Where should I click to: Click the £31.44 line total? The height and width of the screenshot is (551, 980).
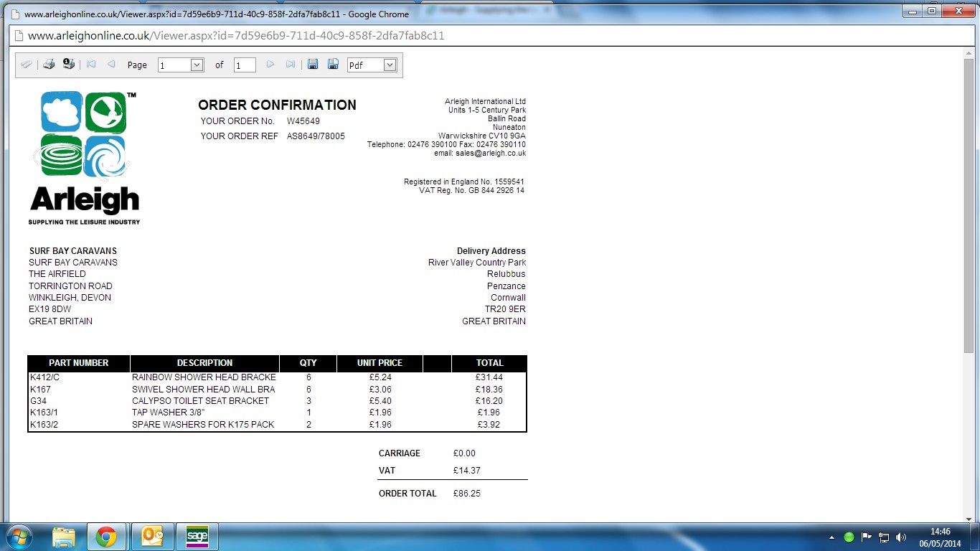(489, 377)
